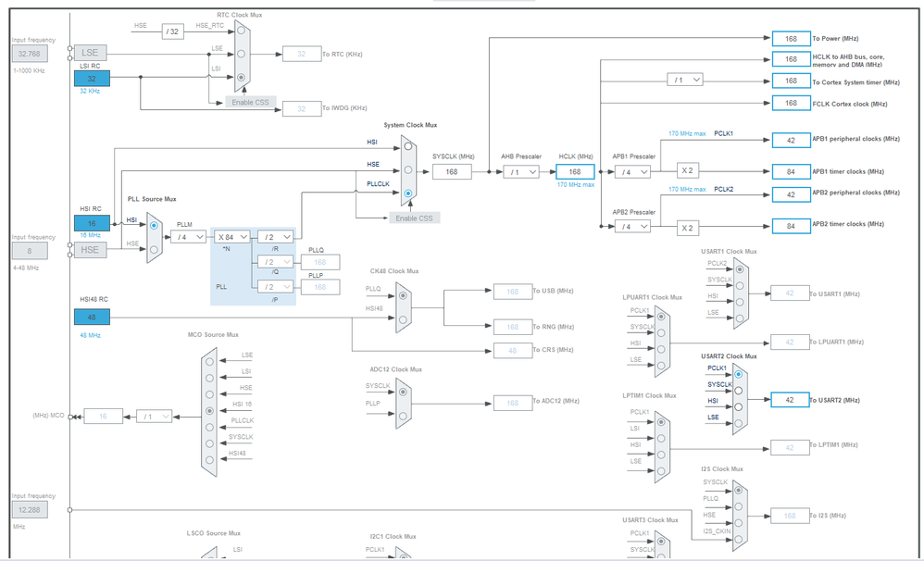Viewport: 924px width, 561px height.
Task: Select HSI in the PLL Source Mux
Action: (154, 225)
